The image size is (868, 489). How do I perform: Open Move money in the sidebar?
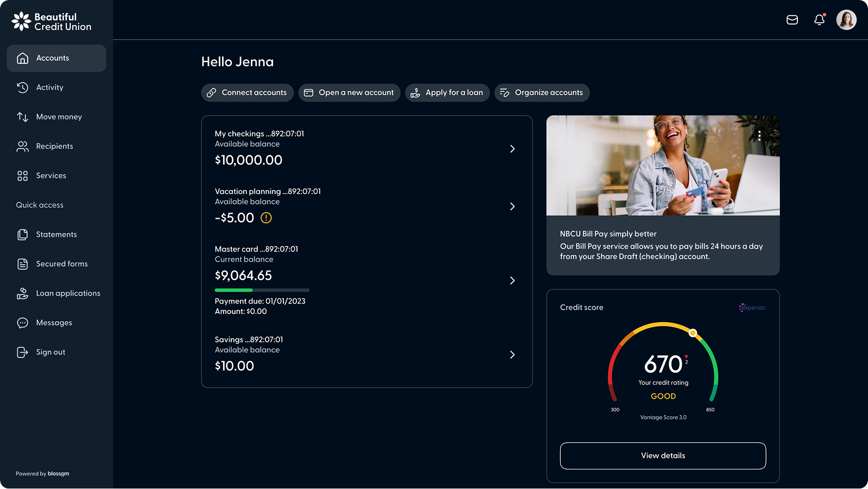tap(56, 117)
